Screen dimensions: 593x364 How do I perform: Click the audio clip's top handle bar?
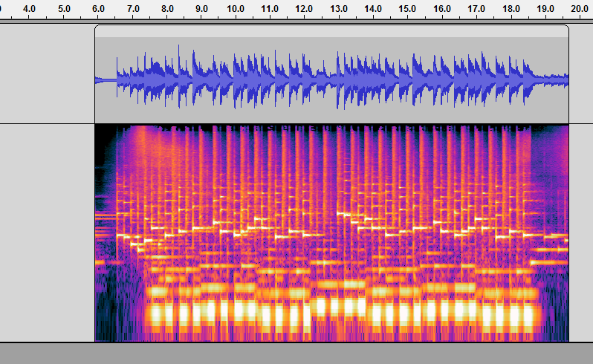[x=331, y=31]
